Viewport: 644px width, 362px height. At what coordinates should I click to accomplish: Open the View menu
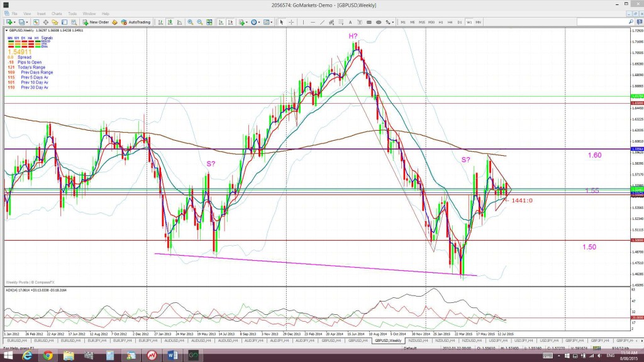pyautogui.click(x=27, y=14)
